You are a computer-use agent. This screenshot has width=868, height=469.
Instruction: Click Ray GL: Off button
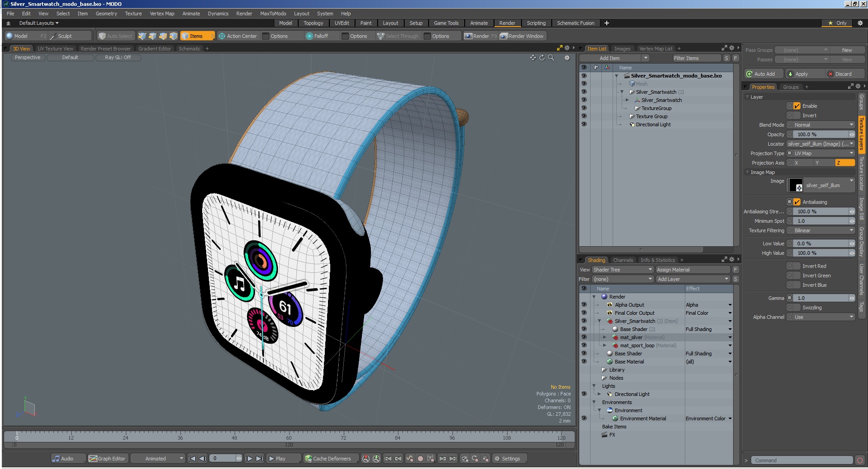point(118,58)
